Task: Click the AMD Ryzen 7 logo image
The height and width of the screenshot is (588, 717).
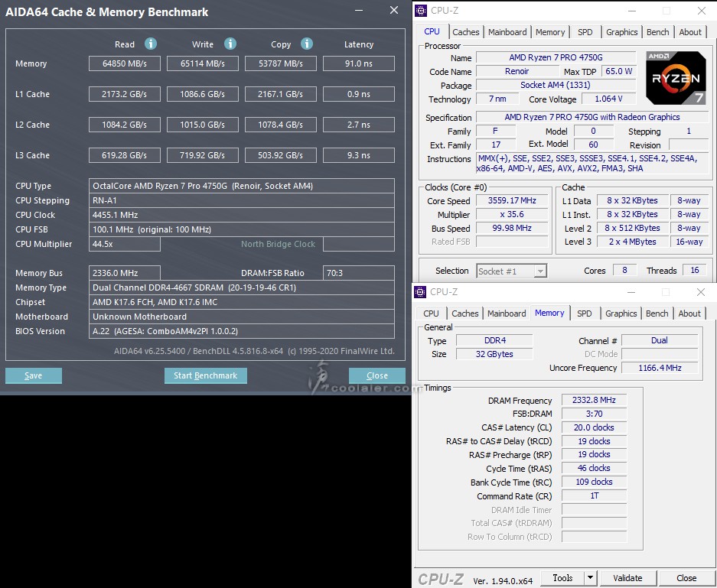Action: point(676,78)
